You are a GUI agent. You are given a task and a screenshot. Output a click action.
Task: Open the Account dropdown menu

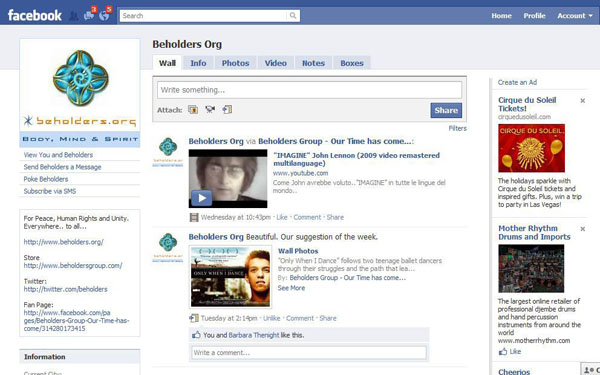click(x=575, y=16)
